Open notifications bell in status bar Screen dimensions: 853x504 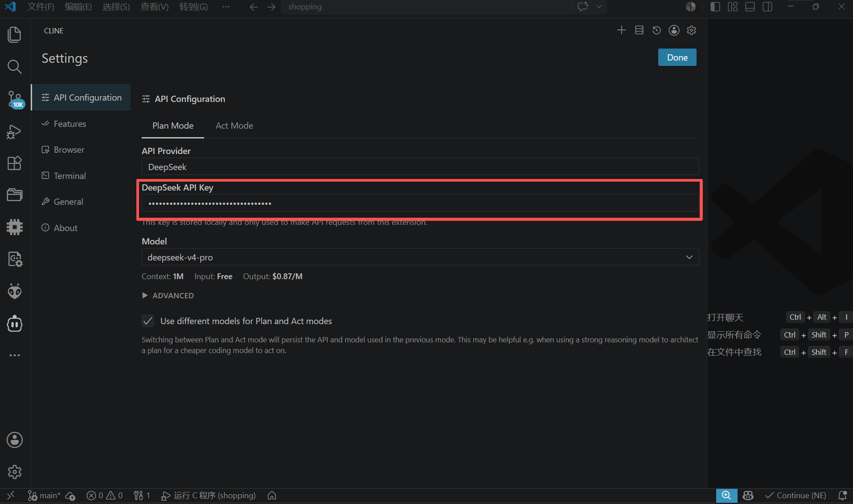point(842,496)
